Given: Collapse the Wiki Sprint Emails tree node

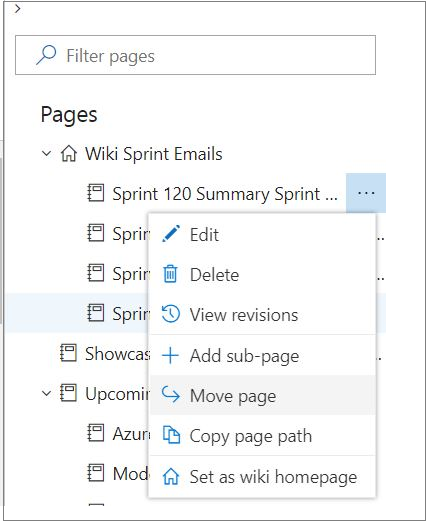Looking at the screenshot, I should tap(47, 154).
